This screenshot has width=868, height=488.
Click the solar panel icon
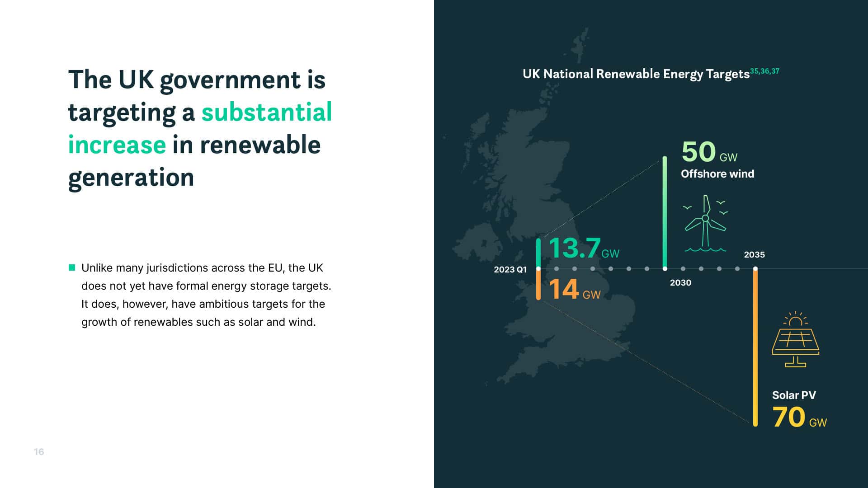(x=796, y=339)
